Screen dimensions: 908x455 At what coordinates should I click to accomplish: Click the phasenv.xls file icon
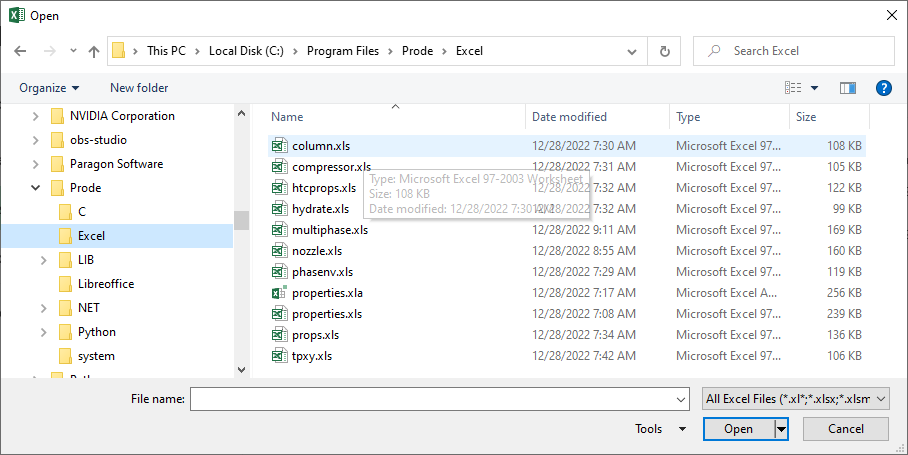click(279, 271)
